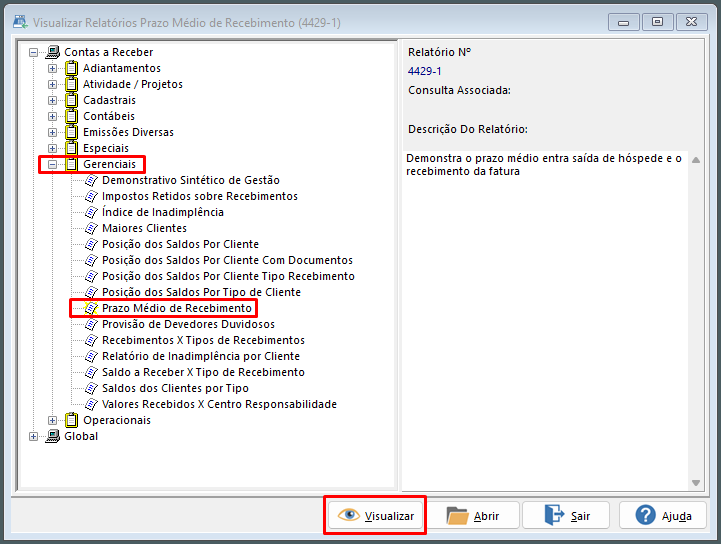Click report icon beside 'Posição dos Saldos Por Cliente'

pos(92,244)
